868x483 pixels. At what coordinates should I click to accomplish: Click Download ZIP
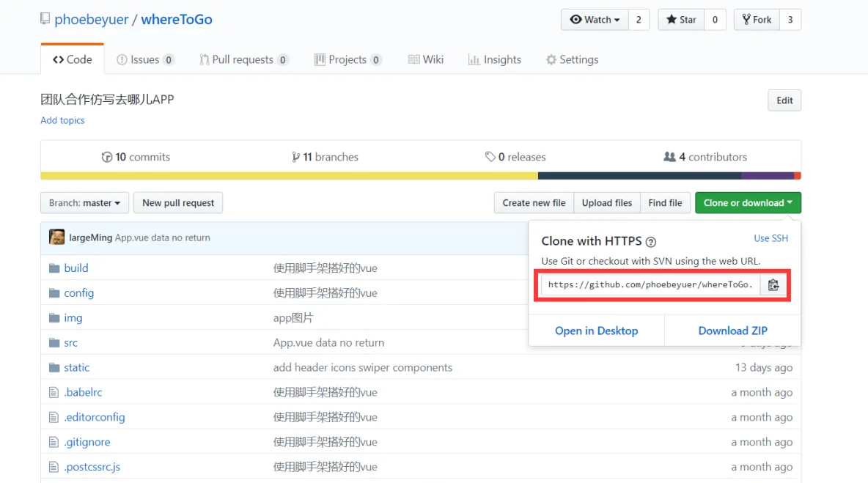click(732, 331)
